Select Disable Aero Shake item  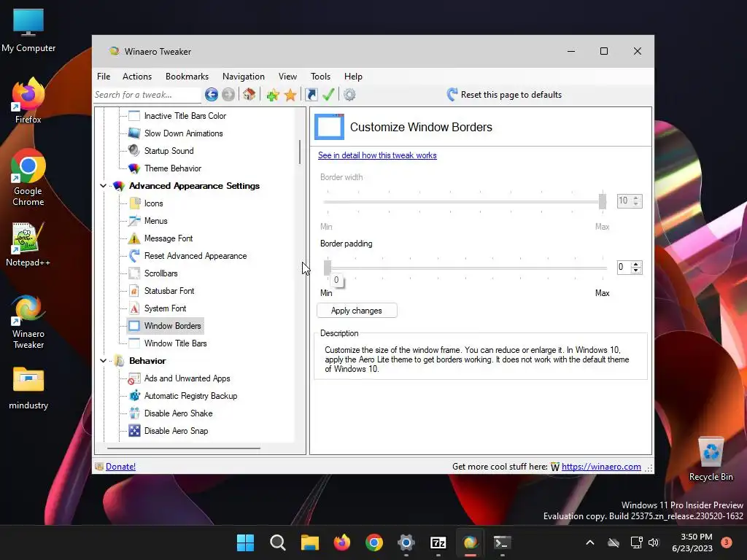coord(178,413)
